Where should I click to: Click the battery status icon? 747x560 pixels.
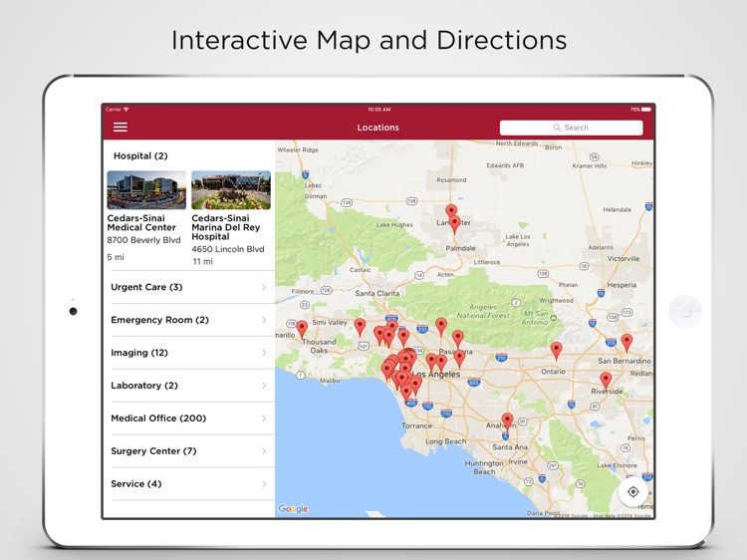tap(646, 110)
